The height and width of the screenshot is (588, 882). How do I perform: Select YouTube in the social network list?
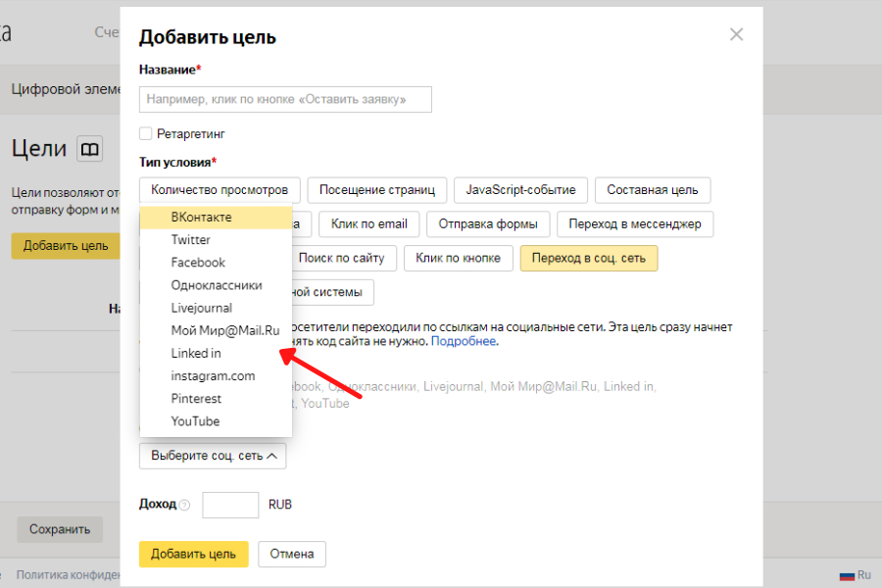click(195, 421)
